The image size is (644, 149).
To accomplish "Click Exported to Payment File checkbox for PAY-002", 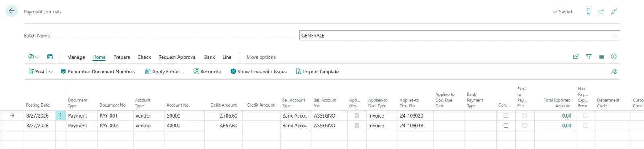I will point(524,125).
